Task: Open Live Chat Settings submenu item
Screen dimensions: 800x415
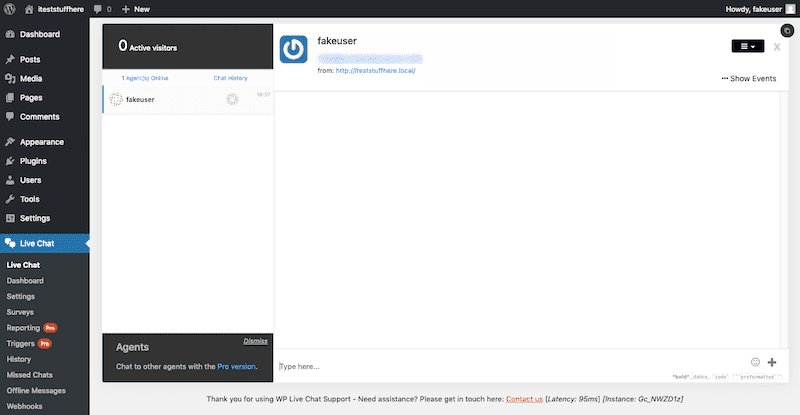Action: [21, 297]
